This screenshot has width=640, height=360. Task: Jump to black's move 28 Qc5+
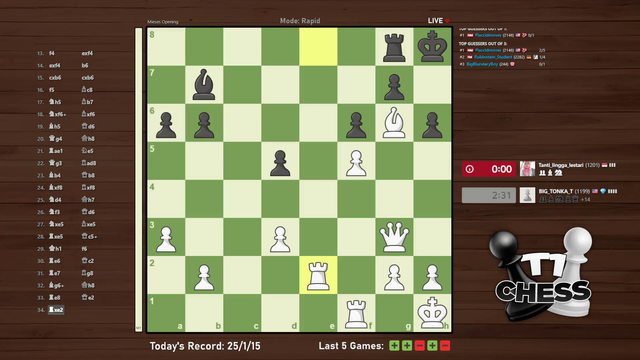[x=89, y=236]
